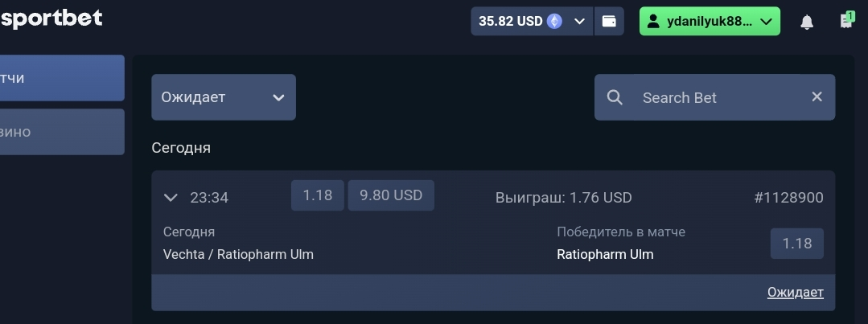The image size is (868, 324).
Task: Open the ydanilyuk88 account dropdown
Action: [x=768, y=22]
